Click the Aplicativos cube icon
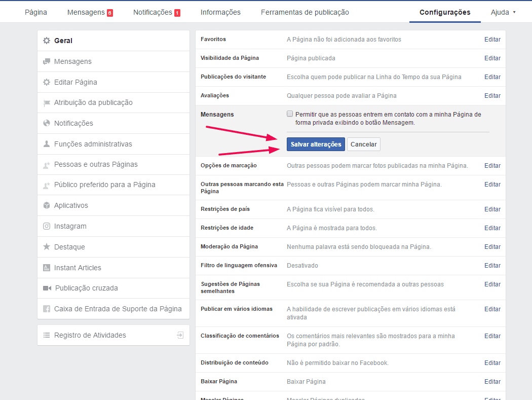 47,205
